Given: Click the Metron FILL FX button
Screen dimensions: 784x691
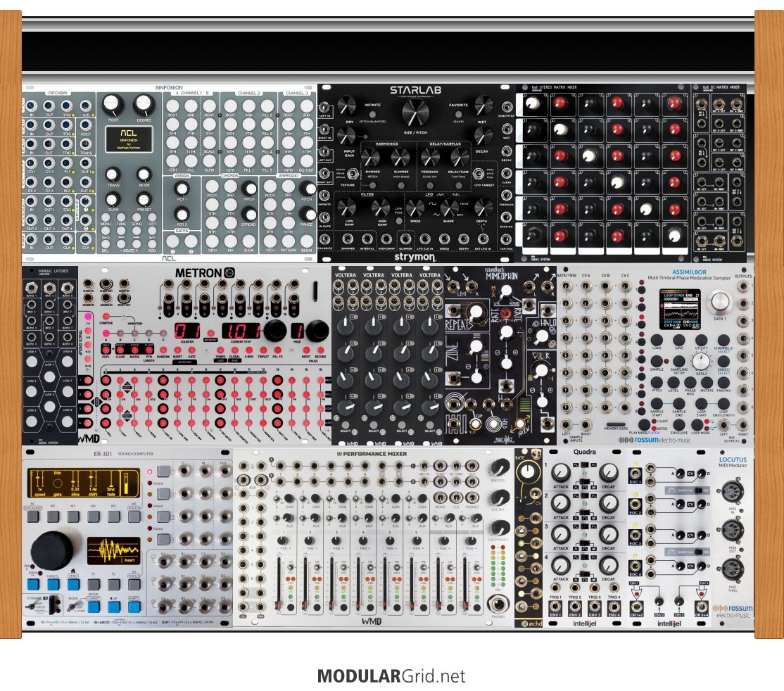Looking at the screenshot, I should click(277, 350).
